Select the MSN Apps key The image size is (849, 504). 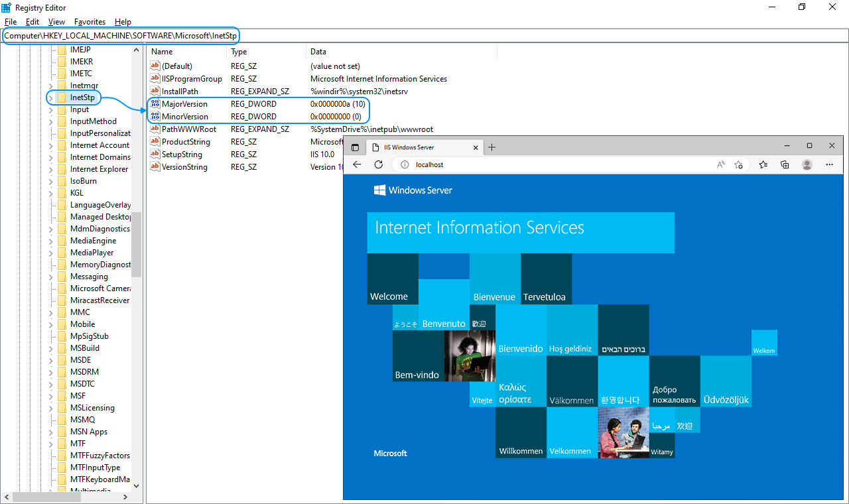coord(89,432)
